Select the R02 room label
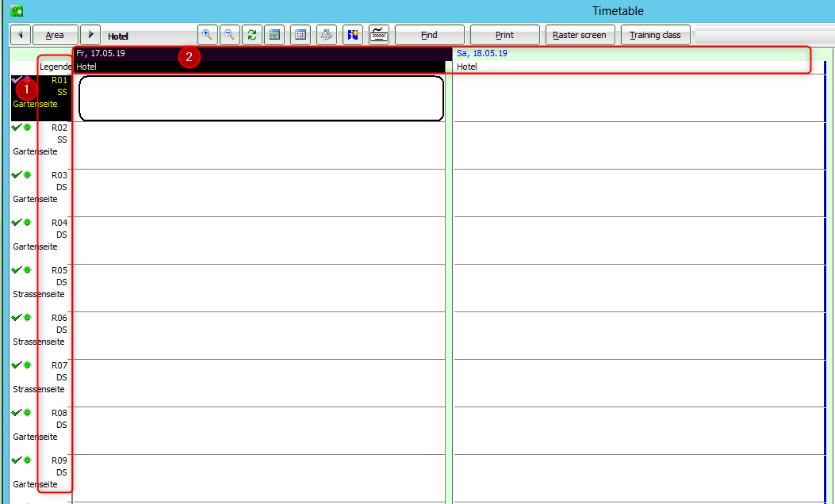The height and width of the screenshot is (504, 835). [x=59, y=128]
